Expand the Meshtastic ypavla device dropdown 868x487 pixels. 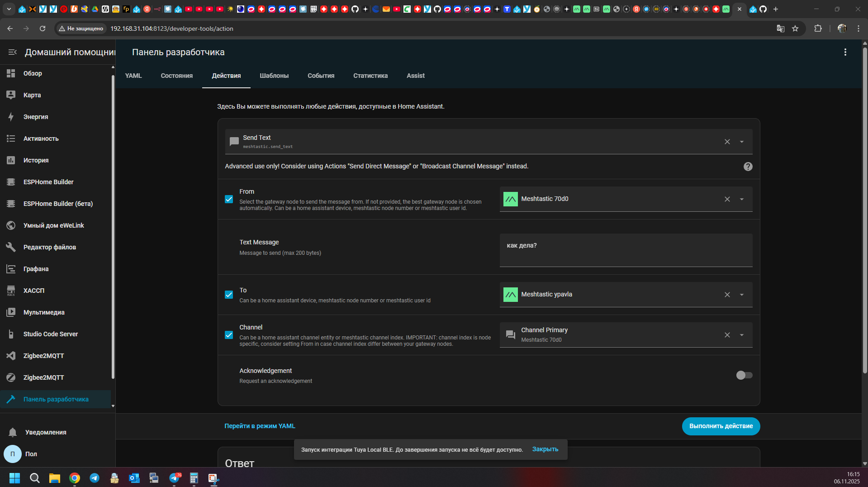(x=742, y=295)
